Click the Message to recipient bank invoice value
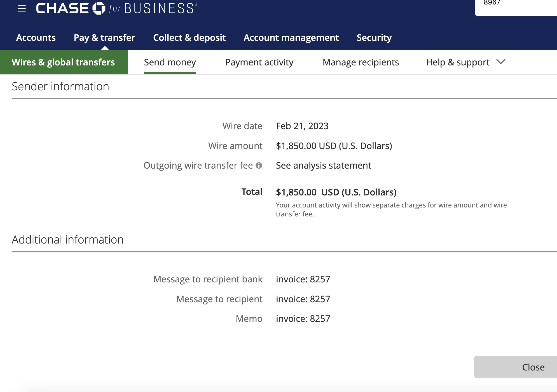 pyautogui.click(x=303, y=279)
